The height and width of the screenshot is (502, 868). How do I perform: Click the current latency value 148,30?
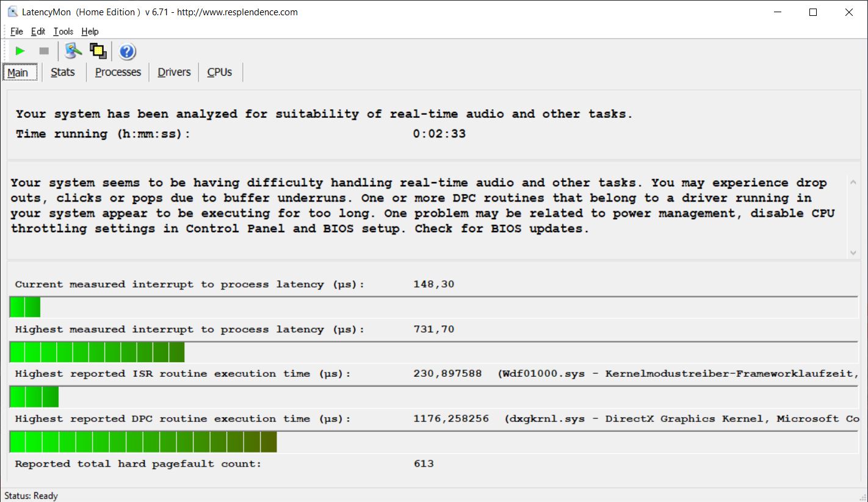click(x=434, y=284)
